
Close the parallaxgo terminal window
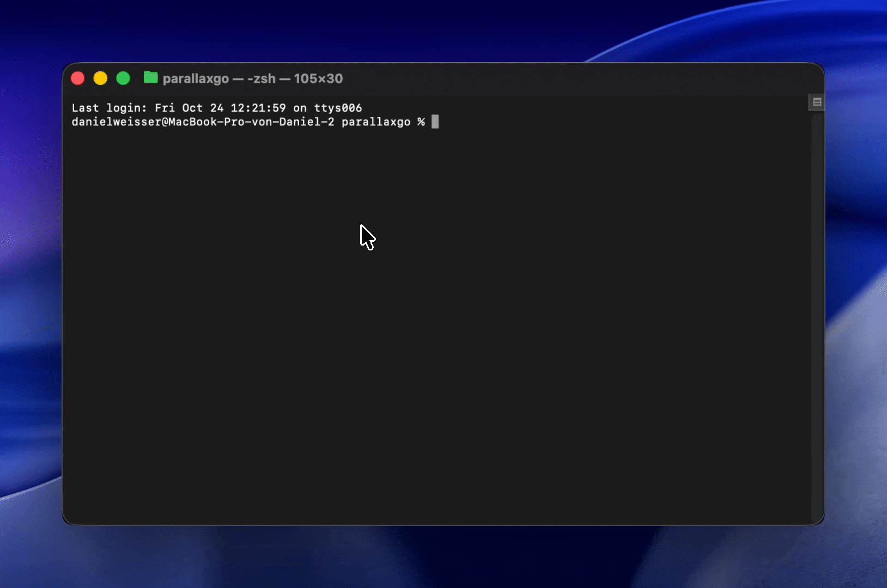click(x=78, y=78)
